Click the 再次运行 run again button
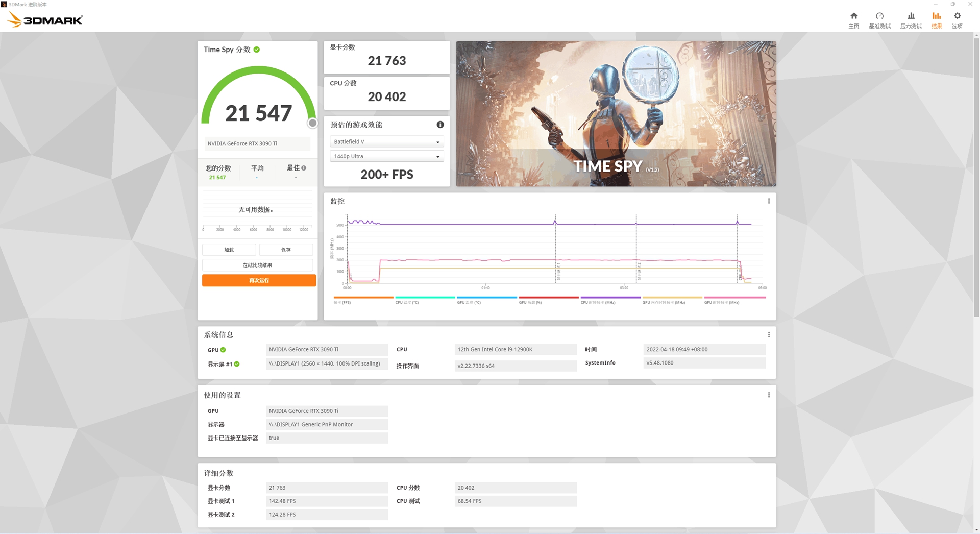Screen dimensions: 980x534 pos(259,280)
